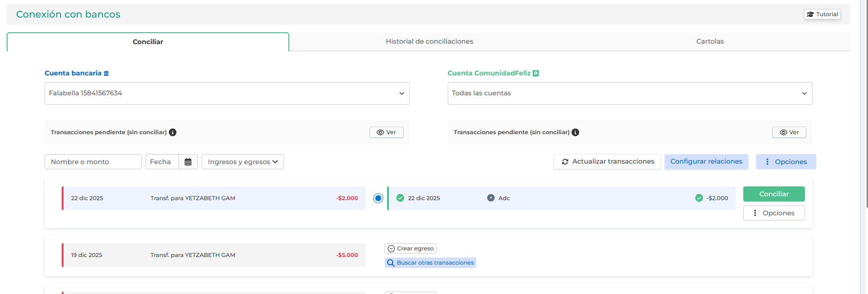
Task: Click green check icon beside 22 dic 2025
Action: tap(400, 198)
